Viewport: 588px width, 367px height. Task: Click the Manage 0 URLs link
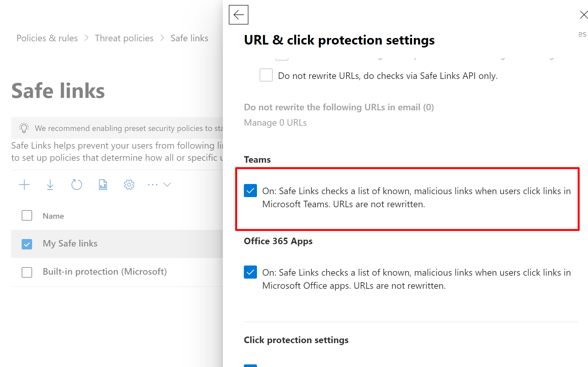pyautogui.click(x=275, y=122)
